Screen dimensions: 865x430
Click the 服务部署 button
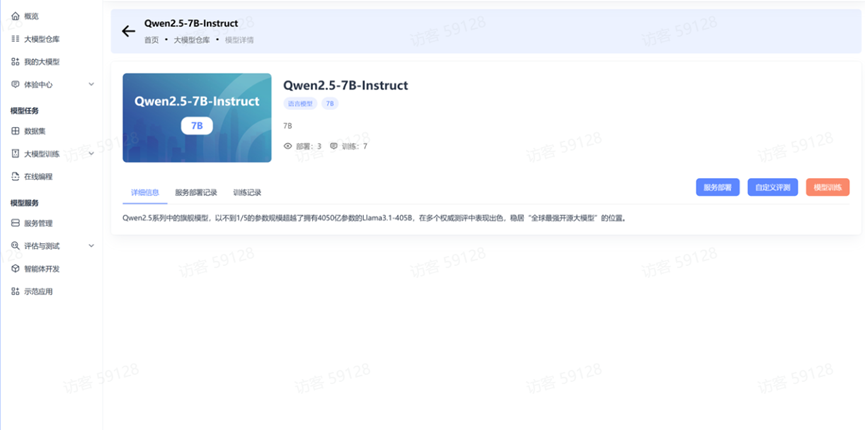pyautogui.click(x=718, y=187)
